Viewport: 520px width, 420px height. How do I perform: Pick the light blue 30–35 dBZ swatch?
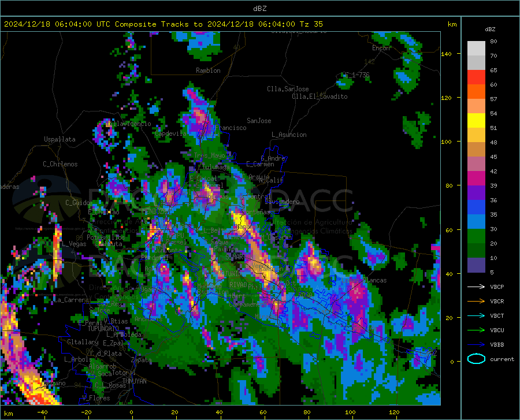pyautogui.click(x=476, y=222)
